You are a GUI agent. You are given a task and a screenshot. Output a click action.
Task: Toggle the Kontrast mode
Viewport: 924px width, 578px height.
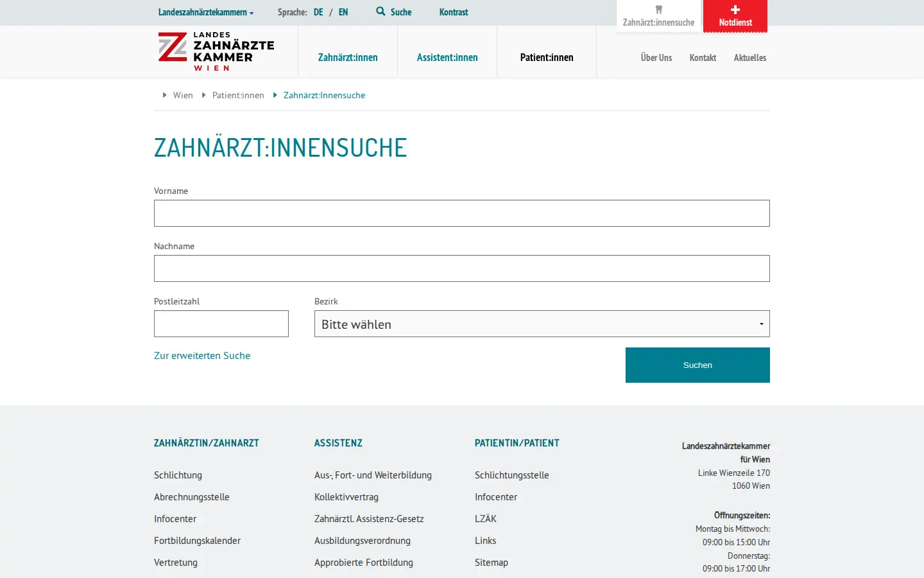click(454, 12)
